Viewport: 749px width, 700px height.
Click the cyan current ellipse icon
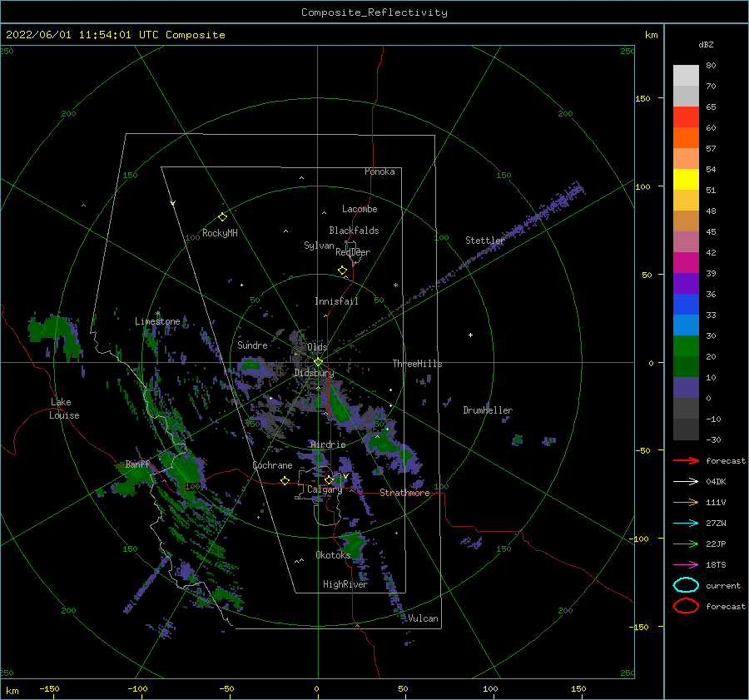686,585
